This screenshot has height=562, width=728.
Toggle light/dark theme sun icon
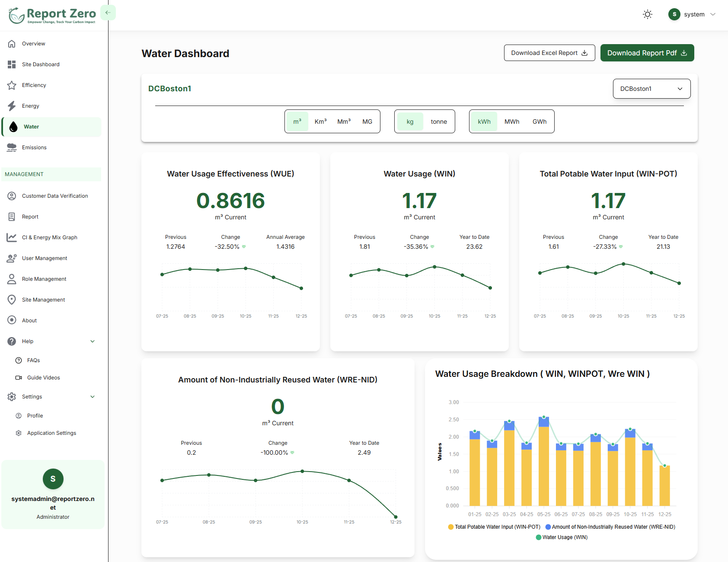click(647, 14)
